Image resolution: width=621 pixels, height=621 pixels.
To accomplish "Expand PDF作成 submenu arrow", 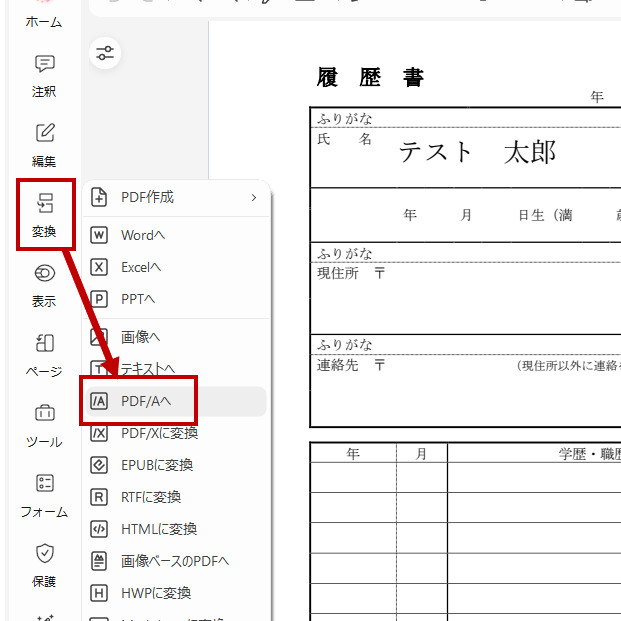I will pos(254,197).
